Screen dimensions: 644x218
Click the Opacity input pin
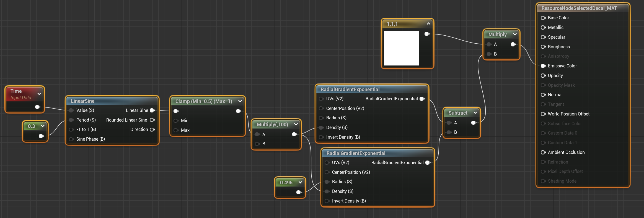coord(543,75)
